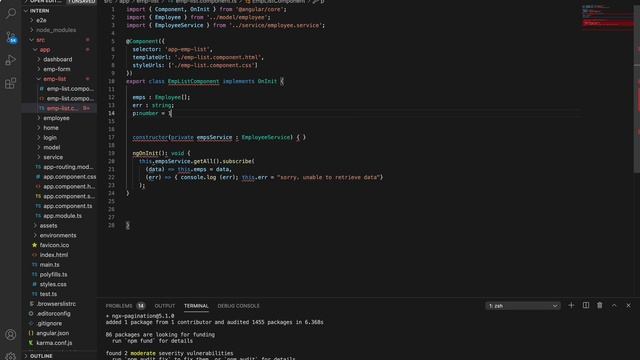Click the EmpListComponent class name in code
Screen dimensions: 640x360
(x=193, y=82)
